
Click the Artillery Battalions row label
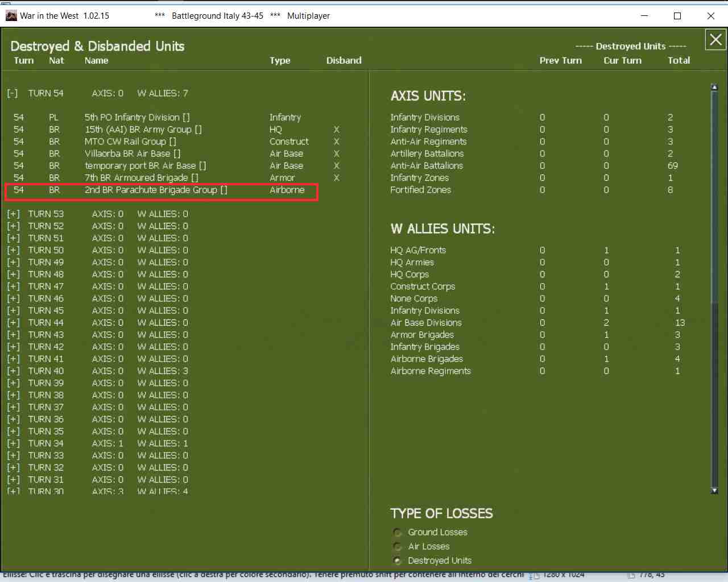tap(427, 153)
